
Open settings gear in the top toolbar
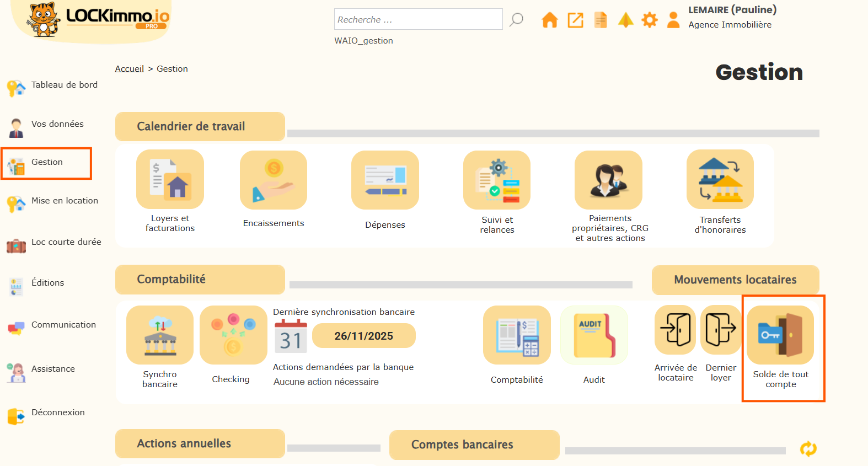pyautogui.click(x=650, y=20)
